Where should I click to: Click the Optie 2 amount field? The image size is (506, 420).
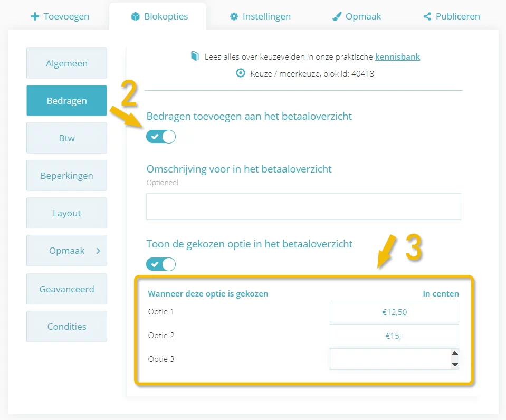tap(394, 336)
